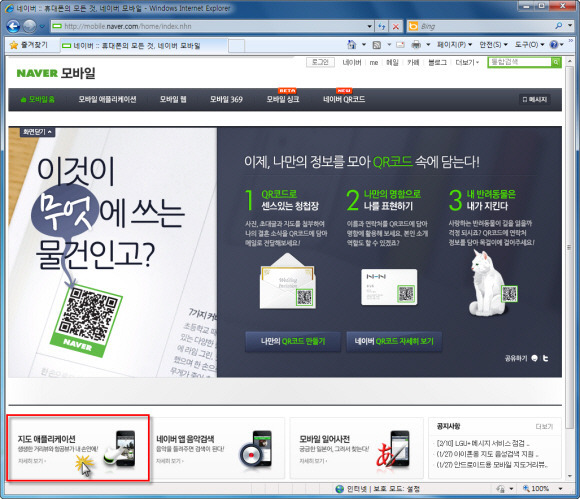Open notice LGU+ 메시지 서비스 점검

click(483, 443)
